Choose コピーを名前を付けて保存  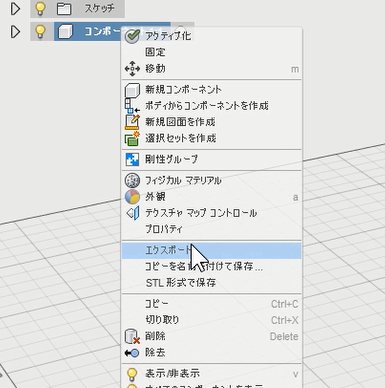pyautogui.click(x=212, y=267)
